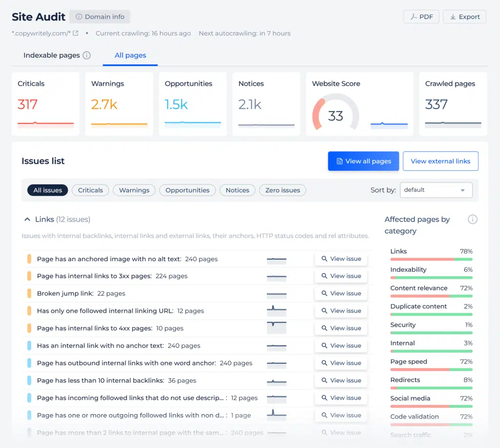The image size is (500, 448).
Task: Click blue marker beside no anchor text issue
Action: point(29,346)
